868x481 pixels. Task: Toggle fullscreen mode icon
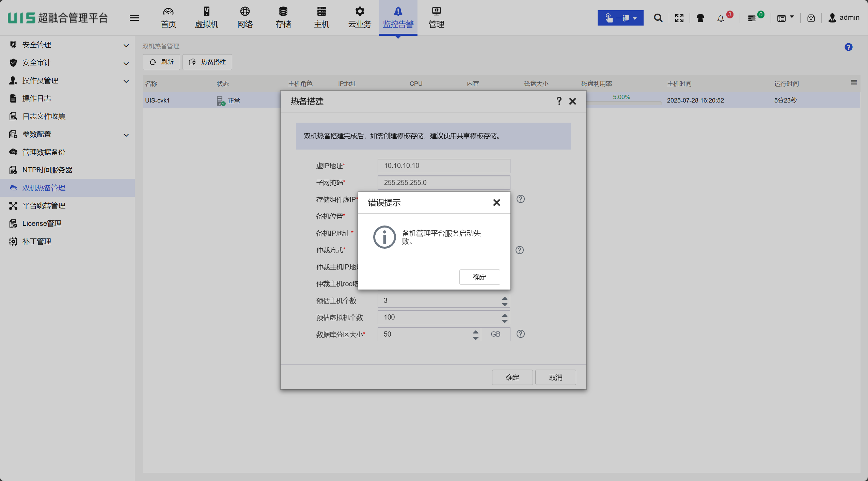pyautogui.click(x=679, y=18)
